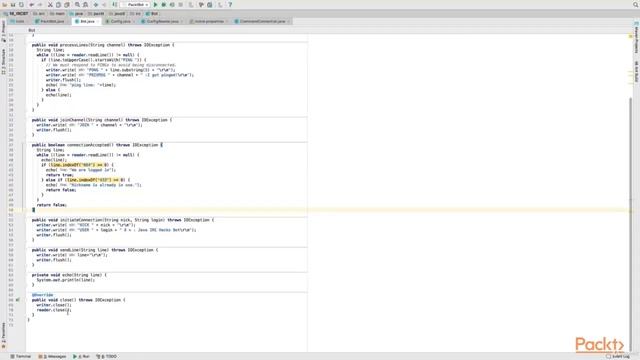Place cursor on the private echo method signature
Viewport: 640px width, 360px height.
pos(69,275)
